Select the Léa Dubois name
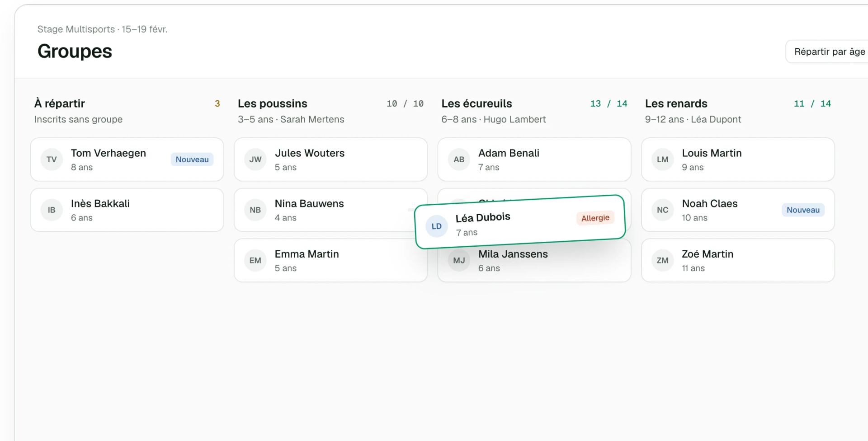Image resolution: width=868 pixels, height=441 pixels. pos(483,217)
